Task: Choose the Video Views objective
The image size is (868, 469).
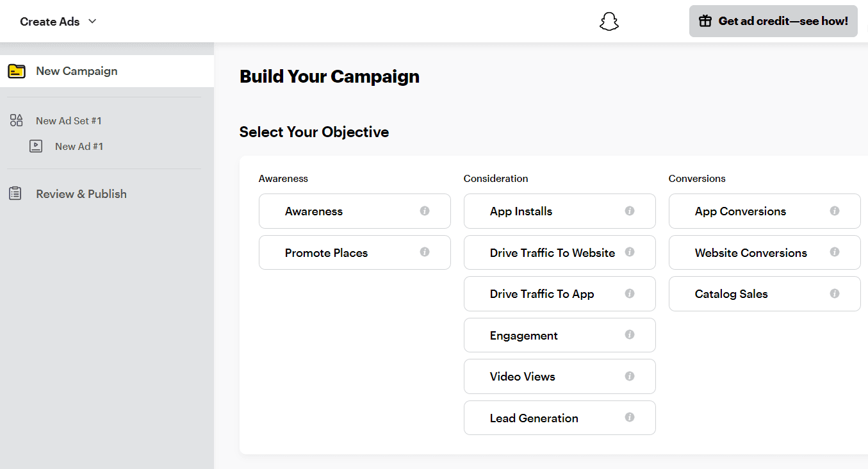Action: [x=545, y=377]
